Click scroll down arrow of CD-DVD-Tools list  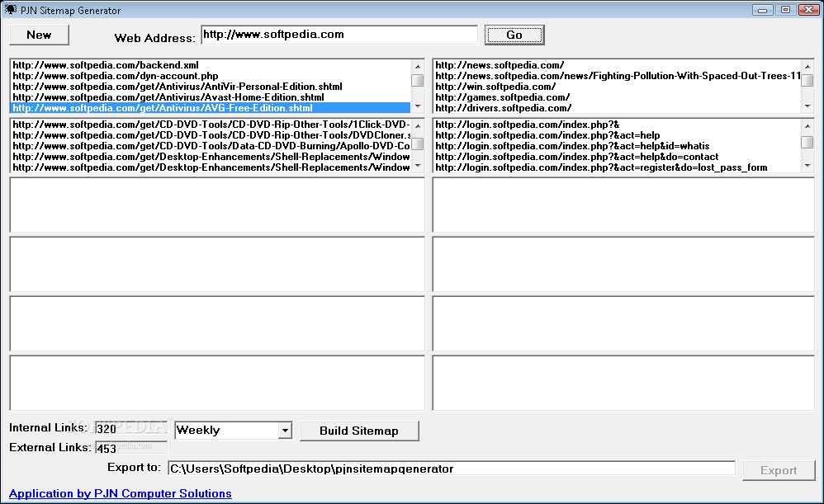tap(418, 166)
